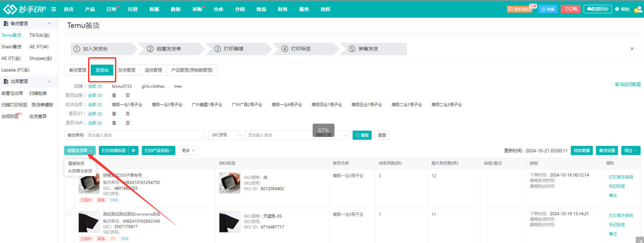Open 备货设置 settings button
The image size is (644, 243).
pos(607,151)
